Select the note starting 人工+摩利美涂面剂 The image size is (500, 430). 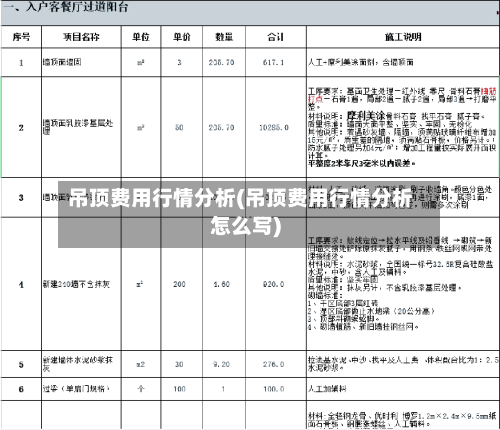click(361, 62)
